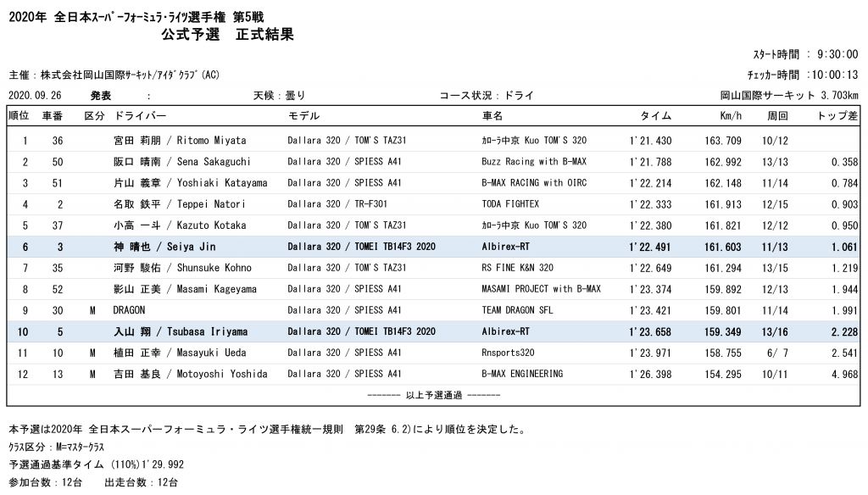Click car name Rnsports320
Viewport: 868px width, 495px height.
tap(509, 353)
